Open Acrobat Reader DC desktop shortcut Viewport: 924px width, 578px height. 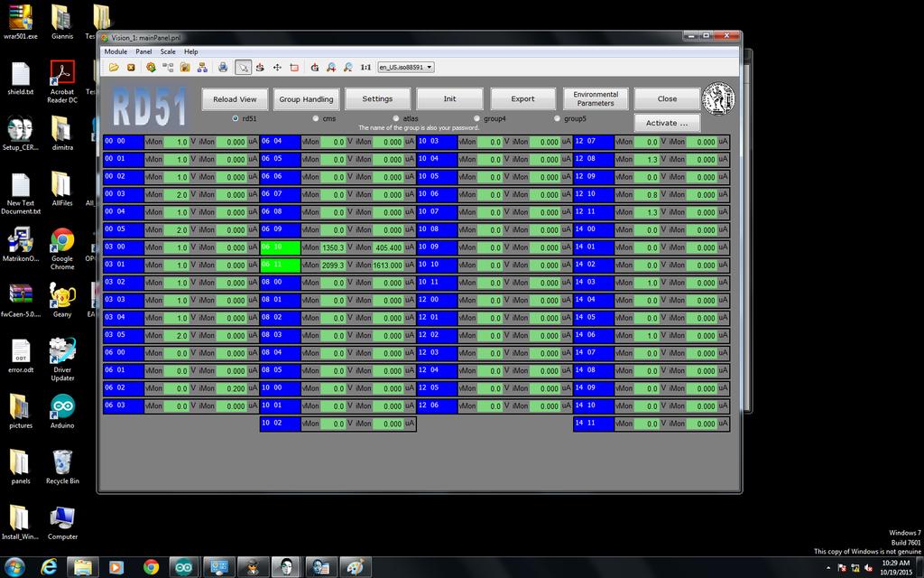[62, 81]
